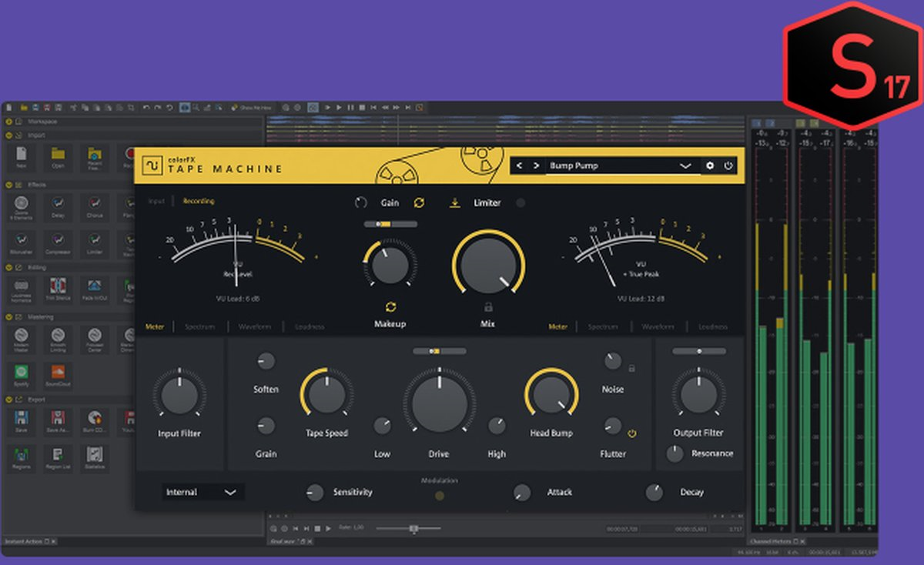The height and width of the screenshot is (565, 924).
Task: Enable the Limiter indicator toggle
Action: tap(521, 203)
